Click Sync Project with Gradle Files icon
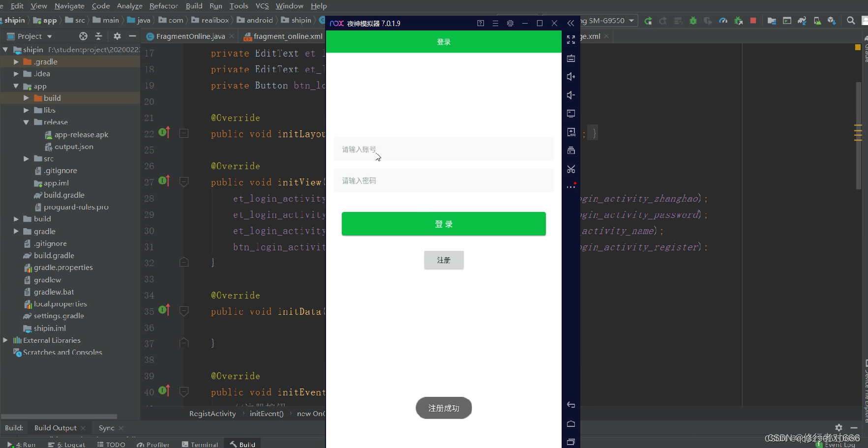 pyautogui.click(x=802, y=21)
